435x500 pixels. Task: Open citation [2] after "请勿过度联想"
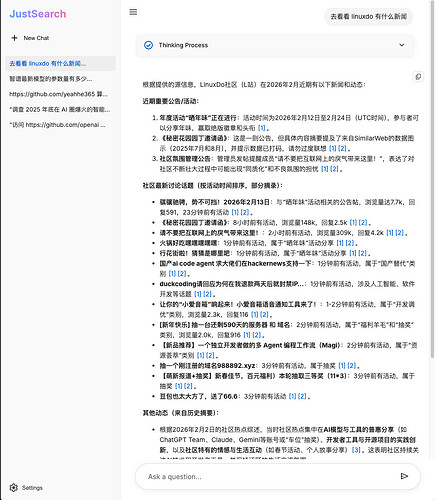[342, 148]
